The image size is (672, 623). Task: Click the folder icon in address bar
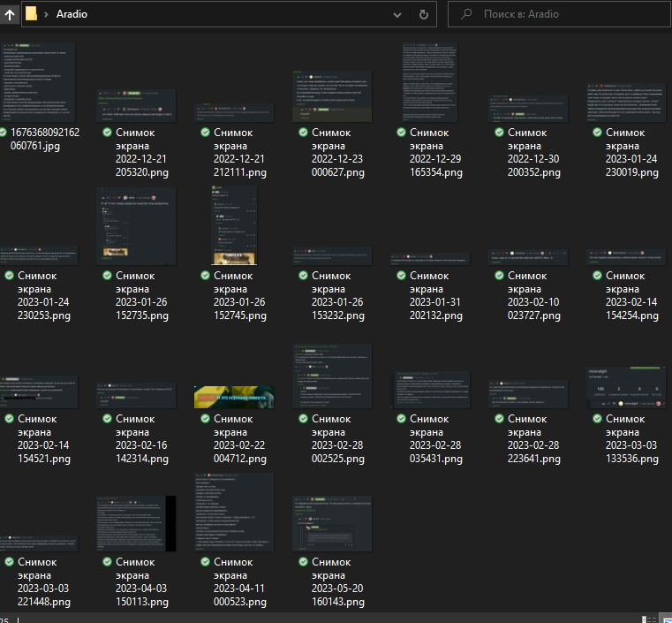click(x=32, y=14)
